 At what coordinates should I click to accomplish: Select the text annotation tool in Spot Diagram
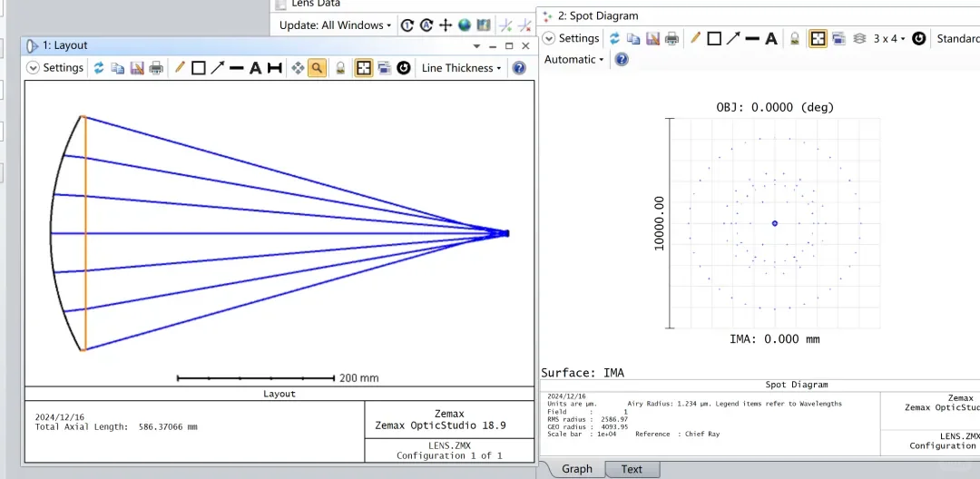point(771,39)
